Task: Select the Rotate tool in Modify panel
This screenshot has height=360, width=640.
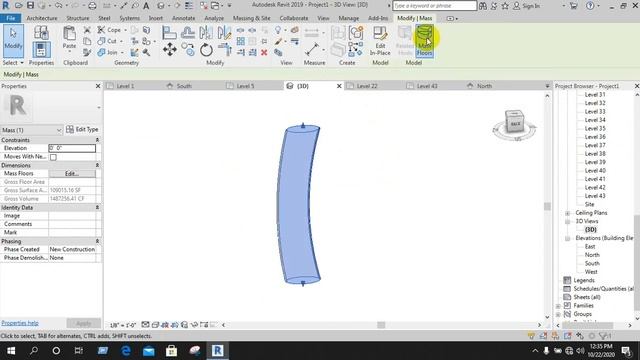Action: click(206, 50)
